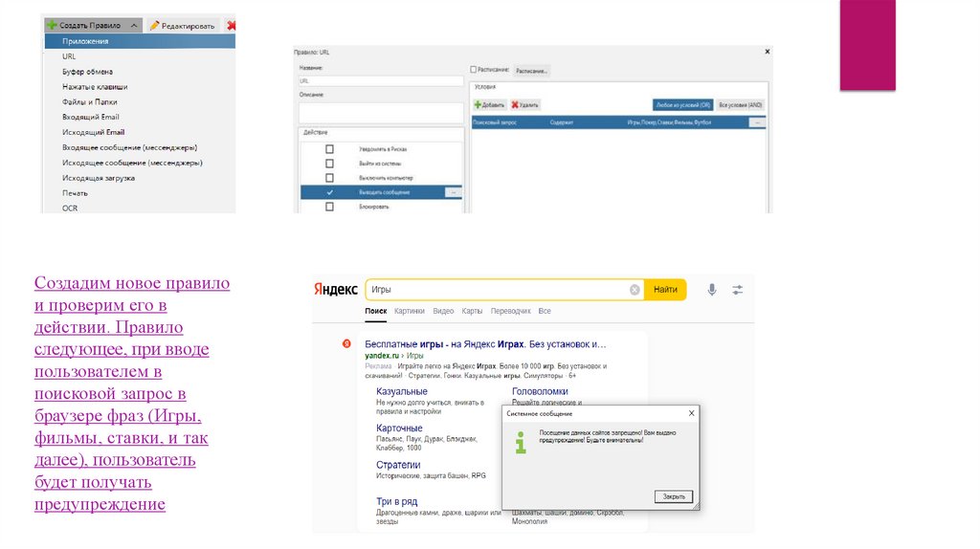Open the search settings sliders icon
The width and height of the screenshot is (980, 549).
click(738, 290)
